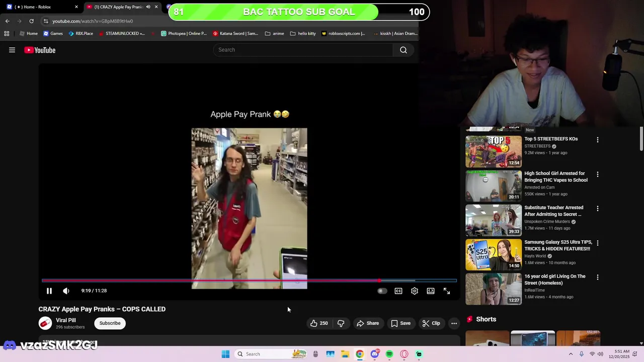
Task: Mute the video using the speaker icon
Action: [x=66, y=291]
